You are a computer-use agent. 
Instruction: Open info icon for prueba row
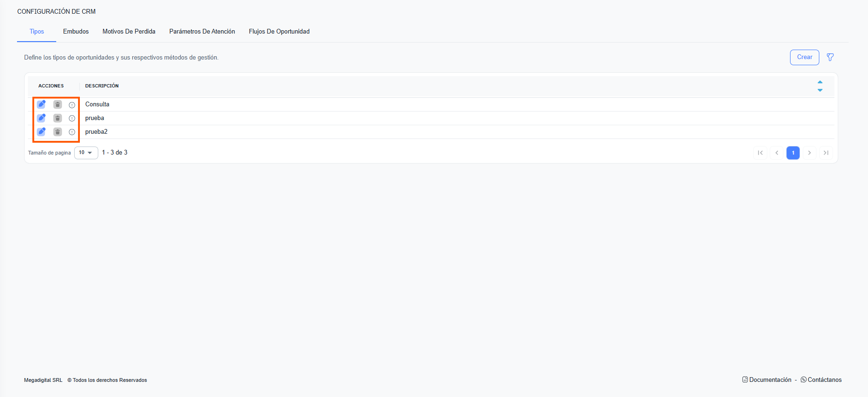[72, 119]
